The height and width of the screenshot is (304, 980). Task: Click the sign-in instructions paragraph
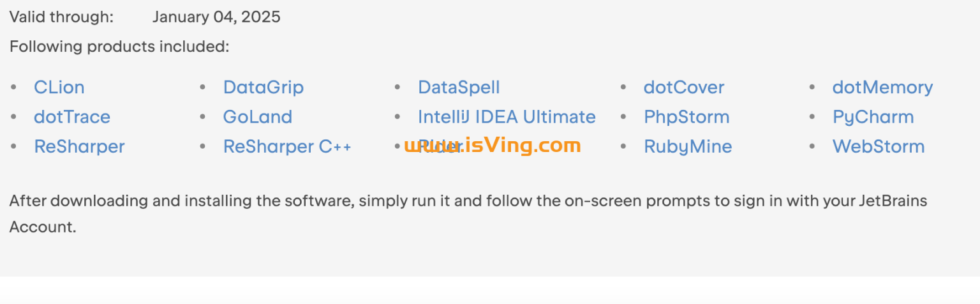(x=468, y=201)
